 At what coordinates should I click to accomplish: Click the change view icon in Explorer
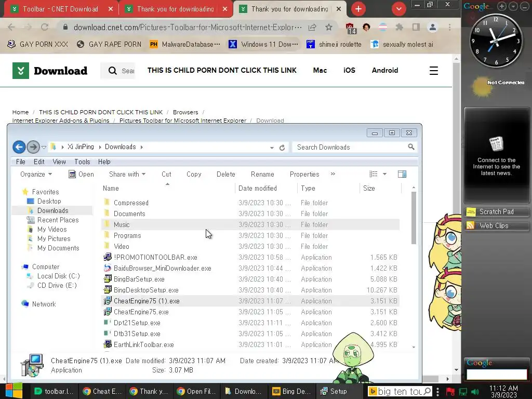[373, 174]
